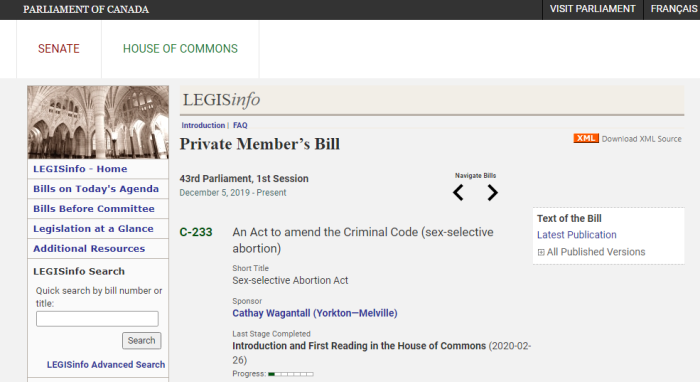This screenshot has height=382, width=700.
Task: Open Legislation at a Glance
Action: click(93, 228)
